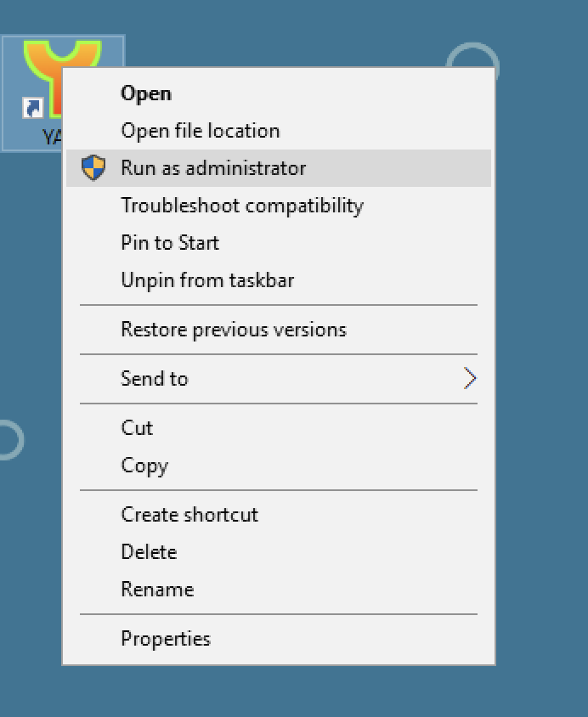Launch with Run as administrator
The image size is (588, 717).
click(x=213, y=168)
